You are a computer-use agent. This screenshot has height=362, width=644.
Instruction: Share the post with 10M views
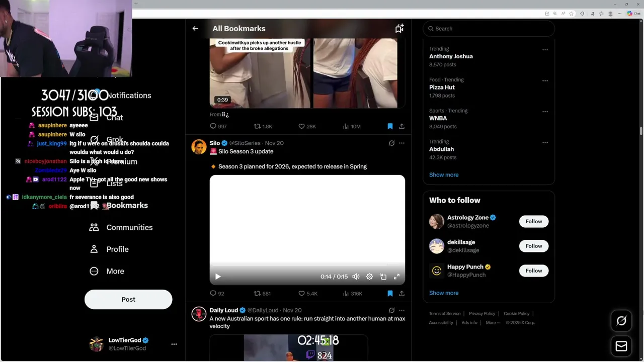401,126
